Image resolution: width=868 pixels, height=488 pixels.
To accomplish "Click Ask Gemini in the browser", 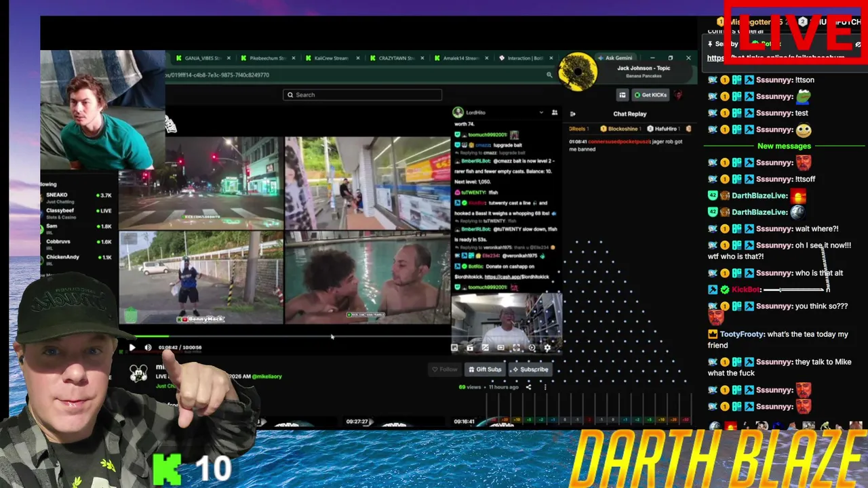I will [615, 58].
